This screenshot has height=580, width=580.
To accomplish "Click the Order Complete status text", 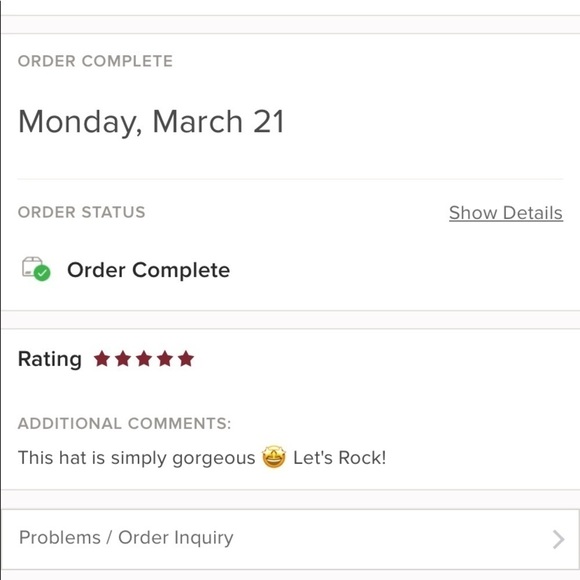I will [148, 270].
